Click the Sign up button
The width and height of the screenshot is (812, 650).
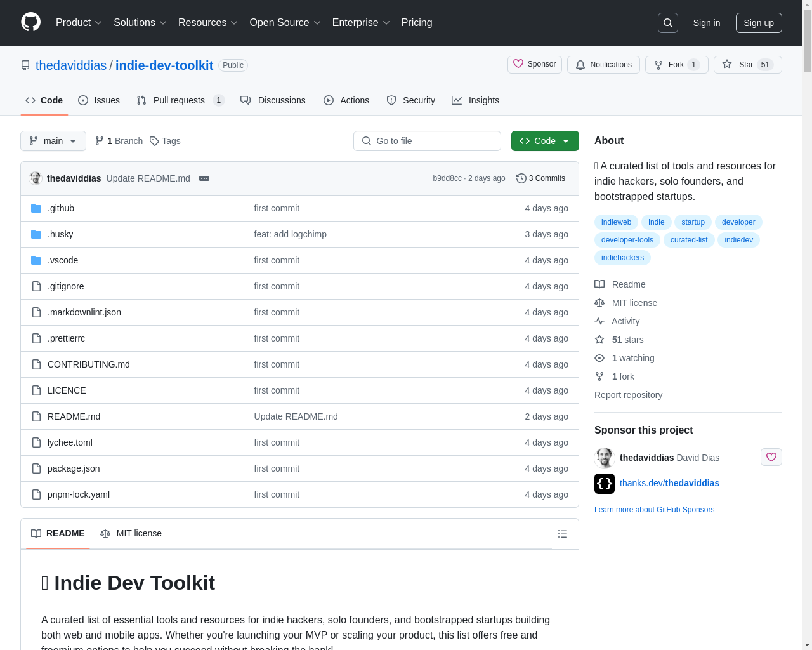click(x=759, y=23)
